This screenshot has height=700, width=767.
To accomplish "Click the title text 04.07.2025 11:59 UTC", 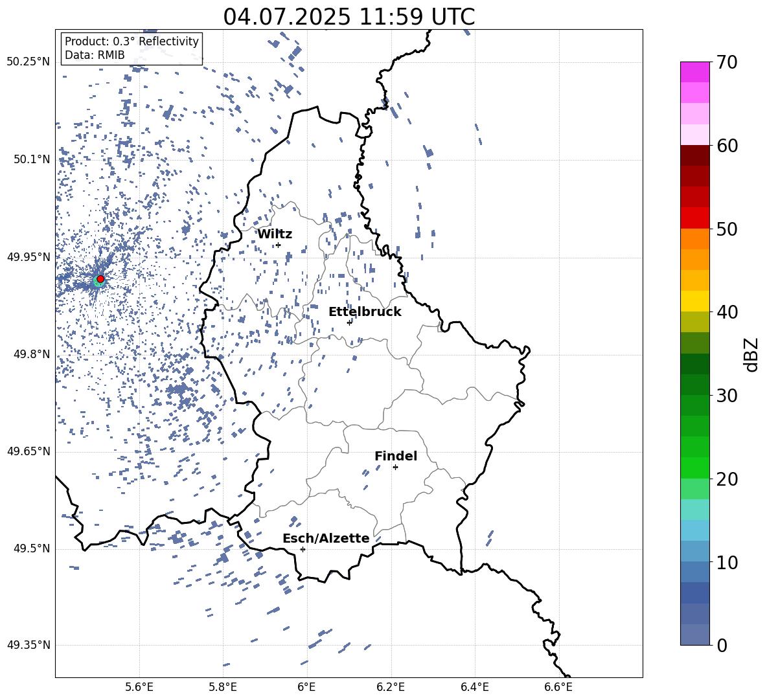I will tap(349, 17).
